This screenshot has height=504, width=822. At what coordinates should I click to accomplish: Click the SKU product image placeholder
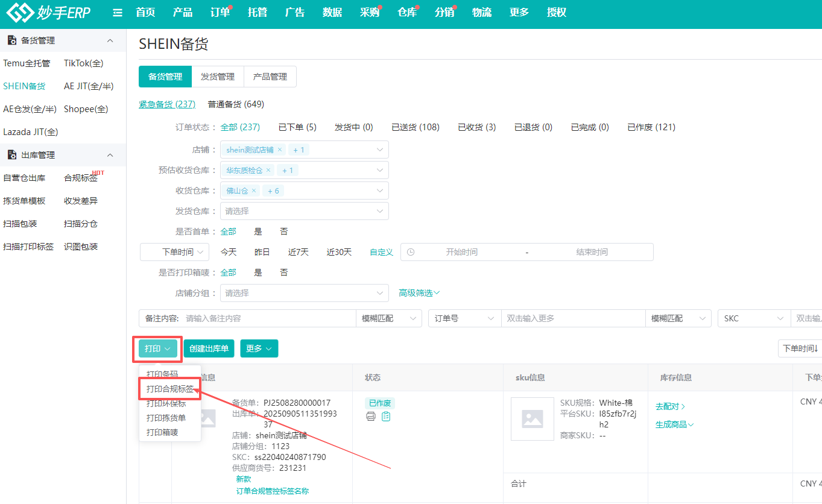coord(533,419)
